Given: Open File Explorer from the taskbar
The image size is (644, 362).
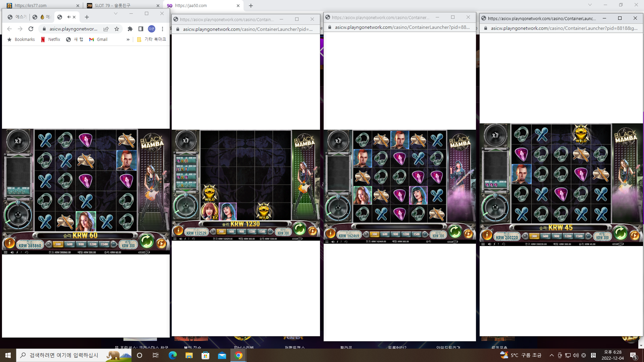Looking at the screenshot, I should (x=189, y=355).
